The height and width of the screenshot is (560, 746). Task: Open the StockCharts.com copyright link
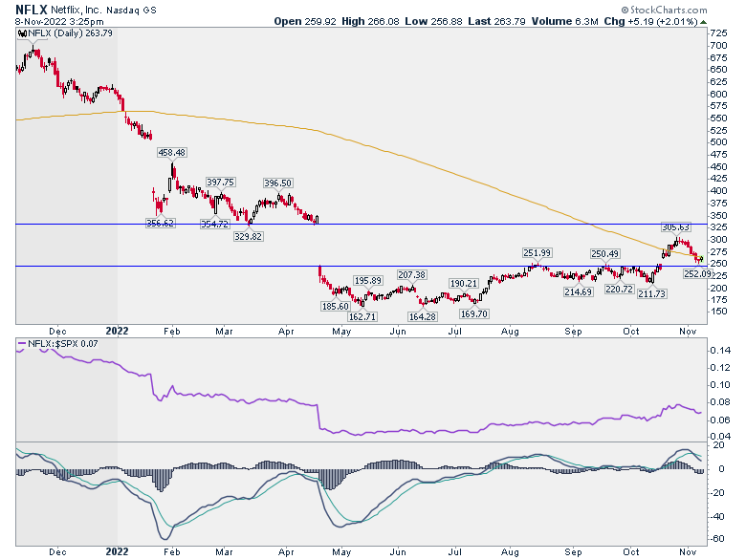664,10
